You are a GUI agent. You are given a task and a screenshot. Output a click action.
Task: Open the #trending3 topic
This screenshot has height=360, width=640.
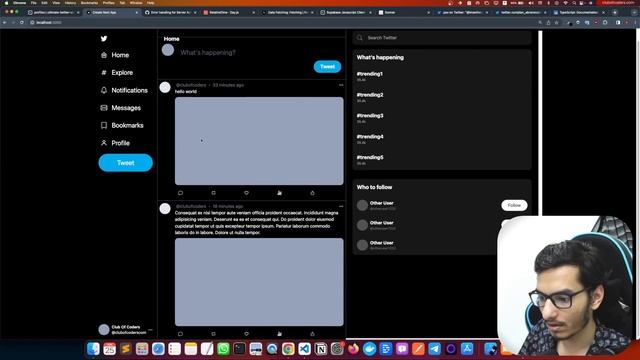370,116
